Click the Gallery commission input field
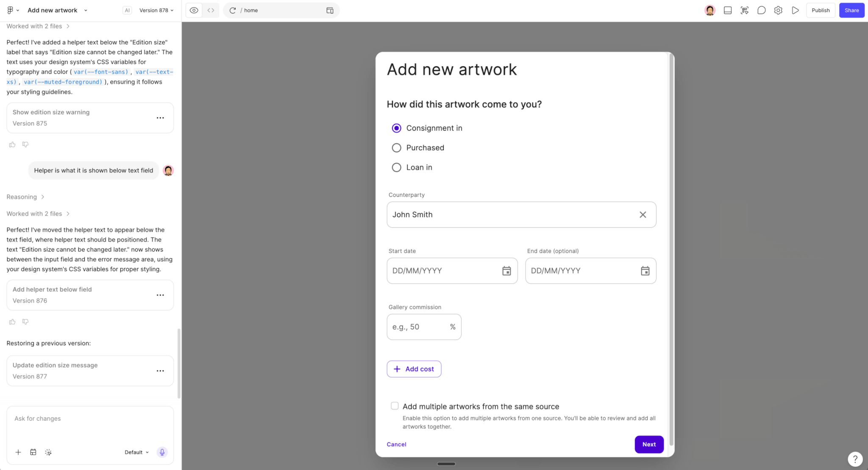Viewport: 868px width, 470px height. pos(424,327)
